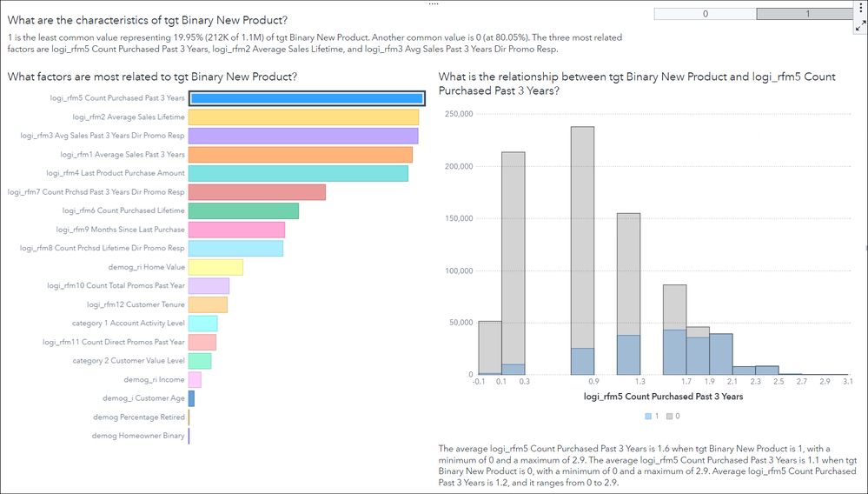
Task: Pick the logi_rfm9 Months Since Last Purchase bar
Action: point(236,230)
